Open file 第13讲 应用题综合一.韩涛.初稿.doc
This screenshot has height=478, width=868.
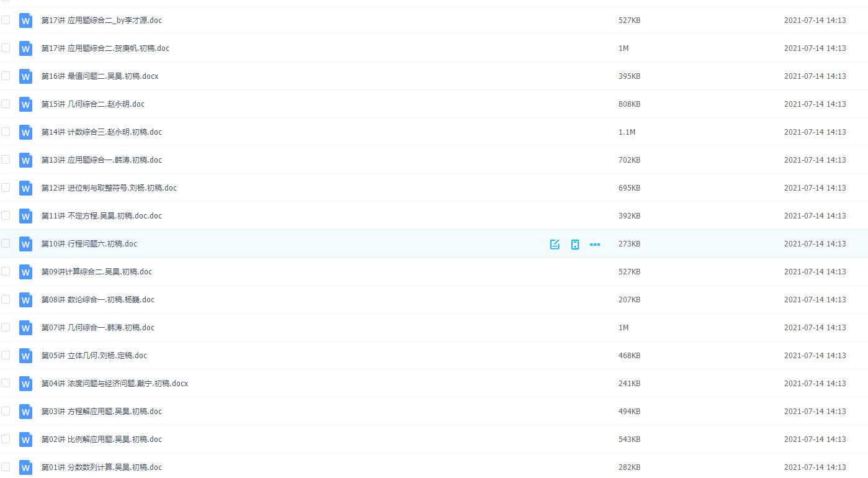pos(102,160)
